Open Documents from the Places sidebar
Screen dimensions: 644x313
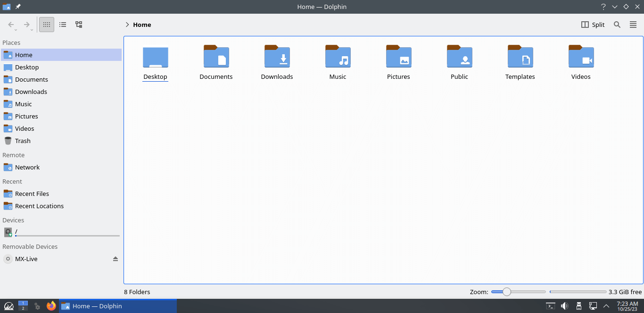pos(62,79)
